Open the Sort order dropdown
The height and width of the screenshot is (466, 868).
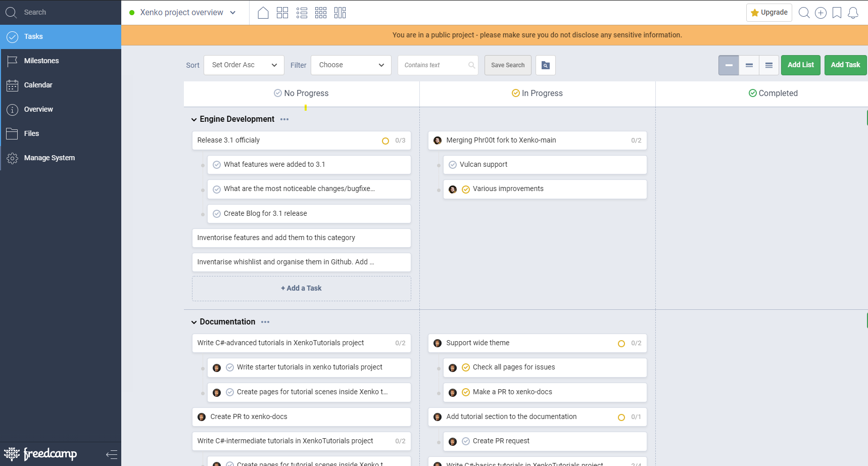[244, 65]
